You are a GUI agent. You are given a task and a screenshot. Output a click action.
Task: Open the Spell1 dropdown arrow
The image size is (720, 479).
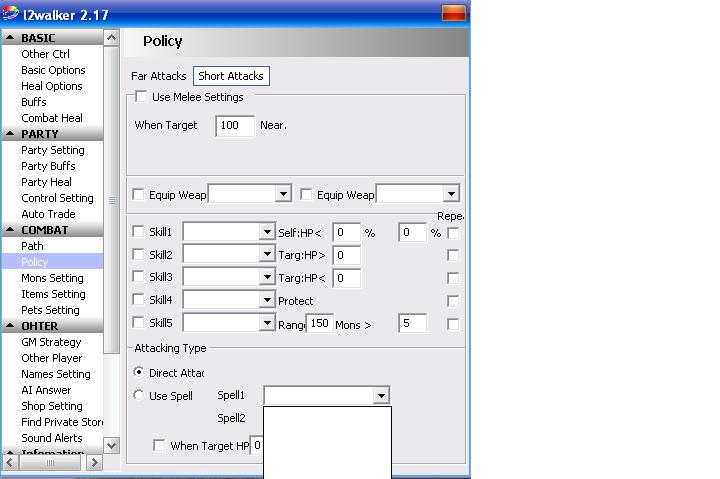point(381,395)
